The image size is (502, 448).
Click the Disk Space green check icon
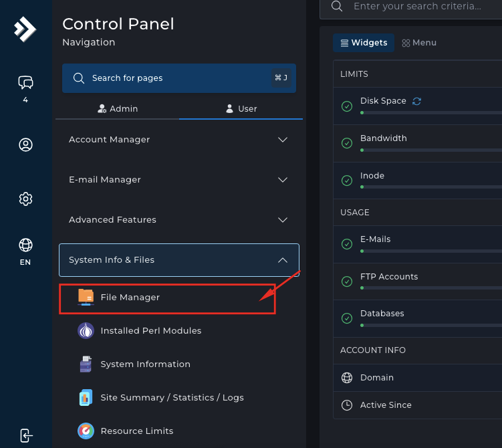pos(347,106)
